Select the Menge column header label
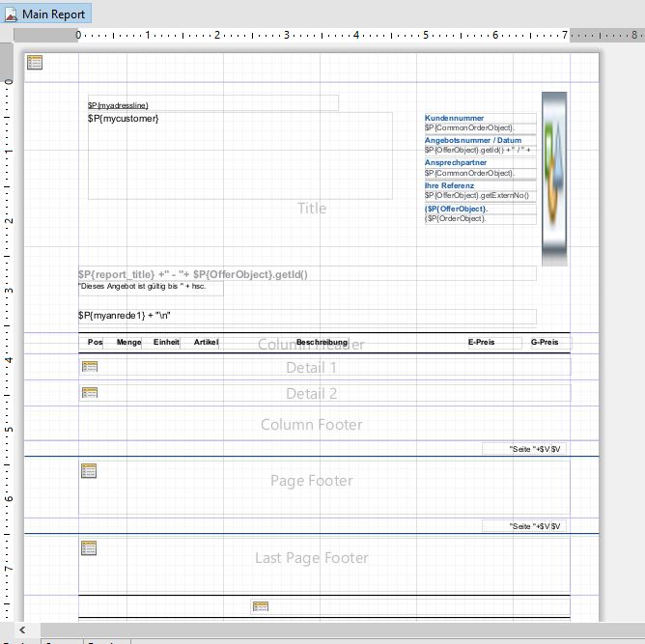The image size is (645, 644). pos(128,343)
